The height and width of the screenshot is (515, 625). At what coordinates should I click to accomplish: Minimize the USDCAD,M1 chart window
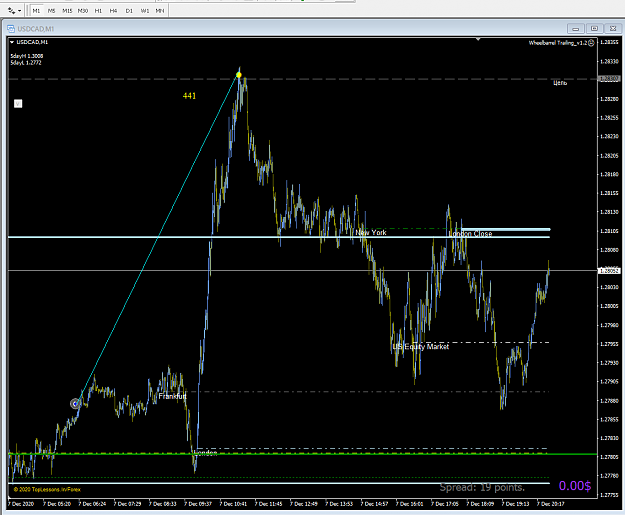pyautogui.click(x=576, y=29)
